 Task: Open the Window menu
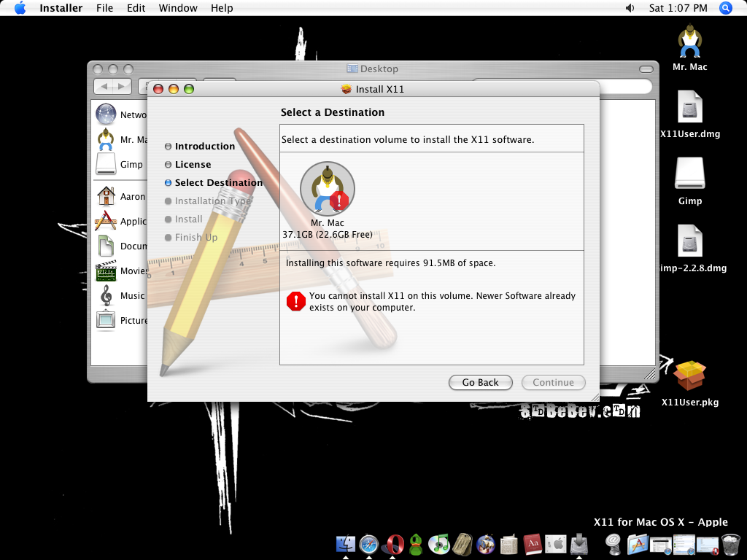click(178, 8)
